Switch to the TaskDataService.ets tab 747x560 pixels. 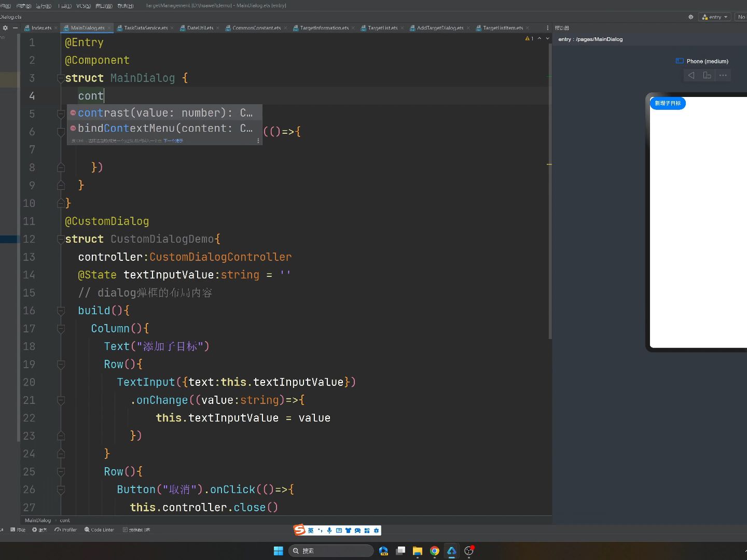point(146,28)
